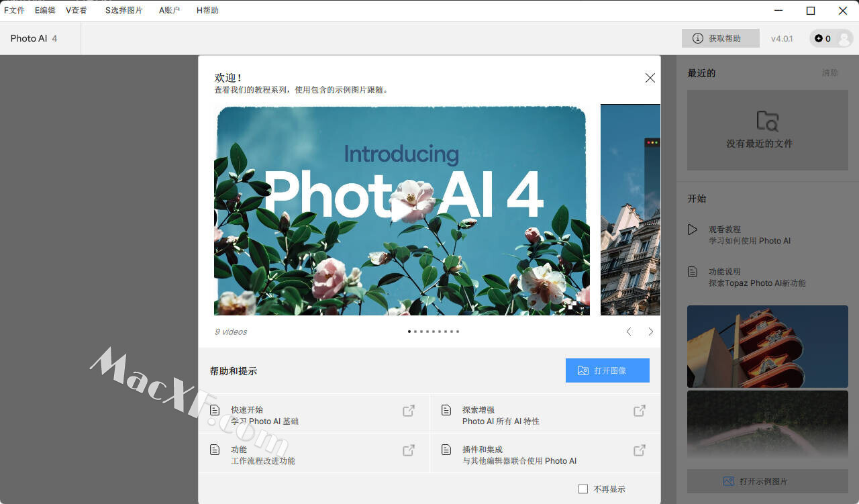
Task: Open external link icon for 功能
Action: 408,450
